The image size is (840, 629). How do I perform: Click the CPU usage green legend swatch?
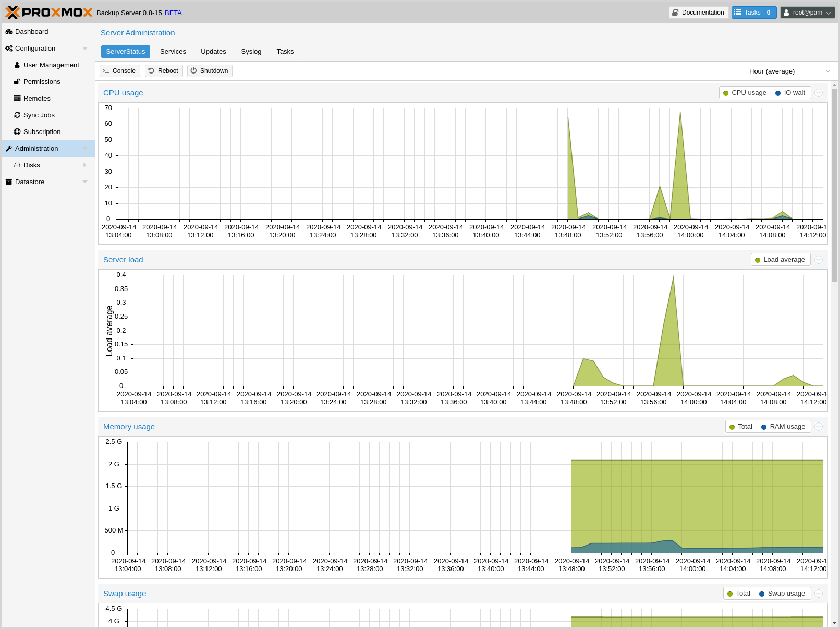pos(726,93)
